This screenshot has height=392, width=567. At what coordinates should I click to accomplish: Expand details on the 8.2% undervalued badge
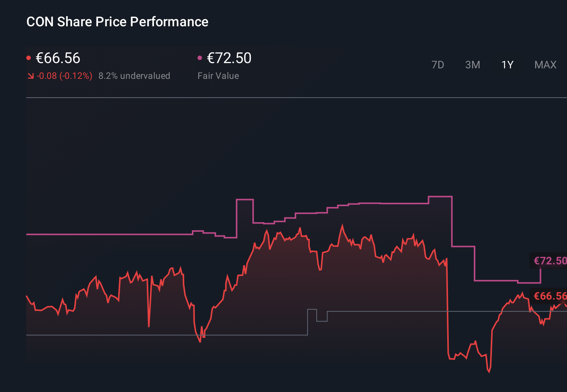click(x=134, y=75)
